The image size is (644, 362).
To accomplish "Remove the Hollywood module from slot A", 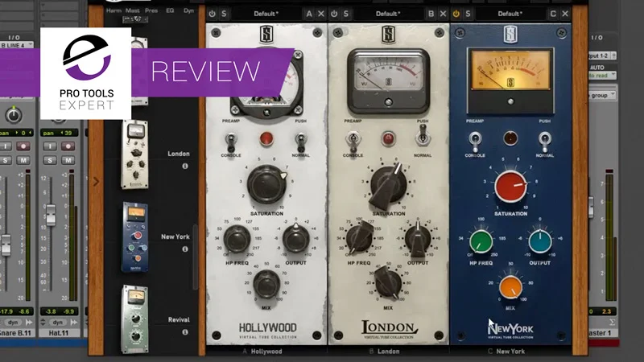I will pos(320,14).
